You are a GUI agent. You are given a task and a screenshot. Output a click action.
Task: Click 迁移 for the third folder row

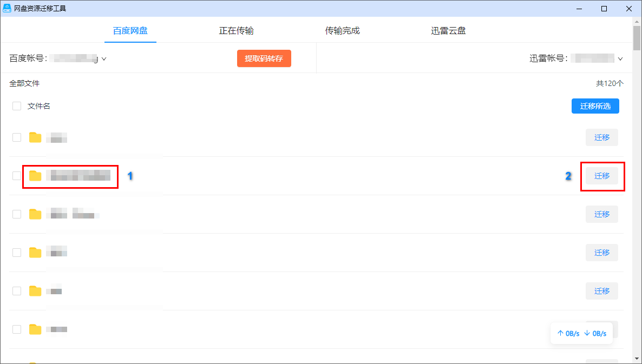tap(602, 214)
